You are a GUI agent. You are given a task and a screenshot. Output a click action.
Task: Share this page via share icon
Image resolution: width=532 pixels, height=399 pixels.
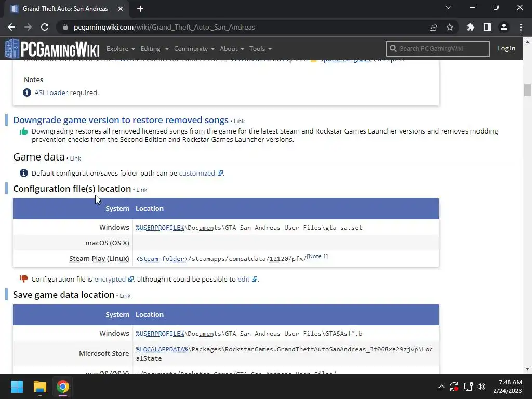pyautogui.click(x=433, y=27)
